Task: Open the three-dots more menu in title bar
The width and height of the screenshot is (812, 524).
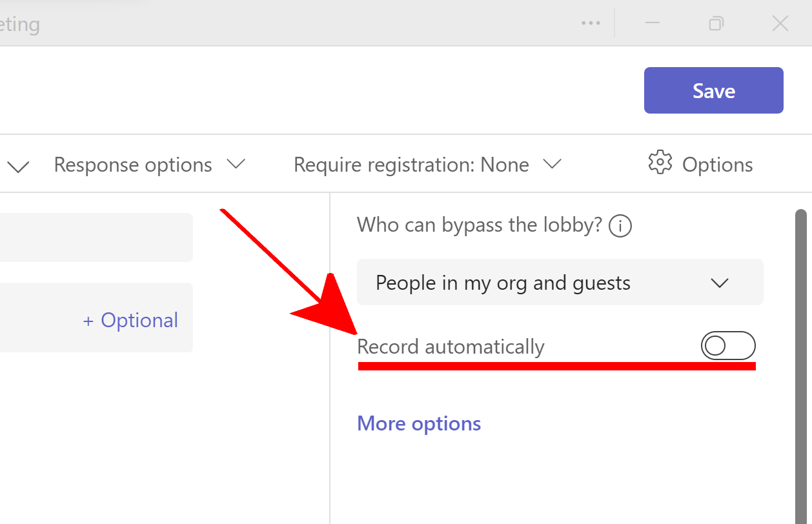Action: click(x=591, y=23)
